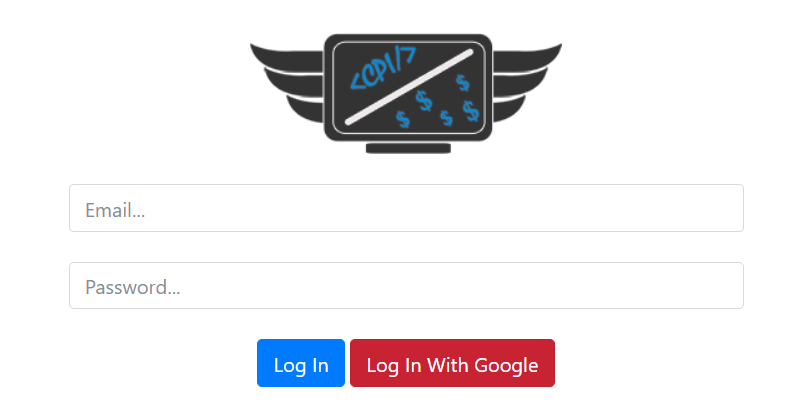Click the "Email..." placeholder text
The height and width of the screenshot is (407, 801).
point(115,210)
